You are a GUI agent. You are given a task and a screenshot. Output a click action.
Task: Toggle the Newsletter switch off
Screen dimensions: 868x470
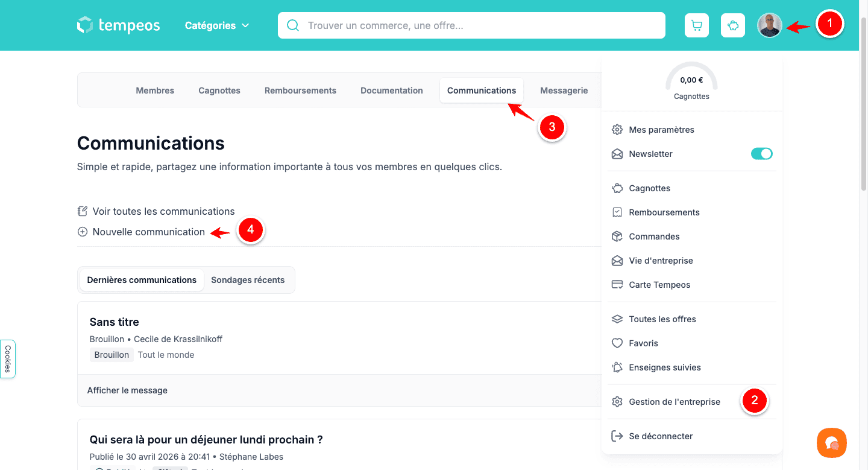(x=762, y=154)
